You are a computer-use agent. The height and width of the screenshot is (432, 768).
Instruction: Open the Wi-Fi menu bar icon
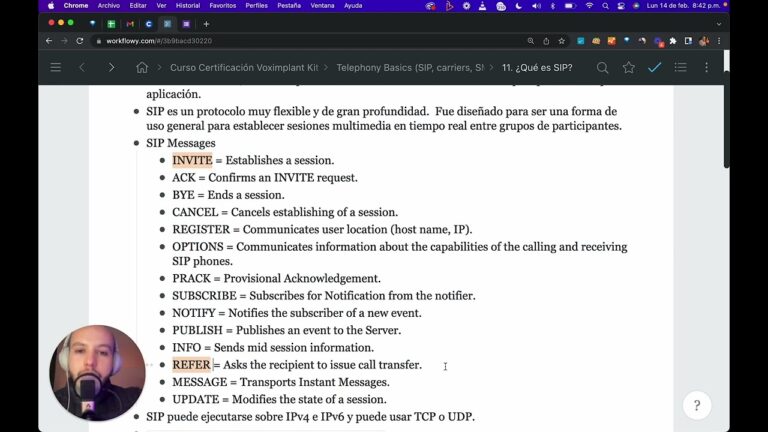[x=589, y=6]
